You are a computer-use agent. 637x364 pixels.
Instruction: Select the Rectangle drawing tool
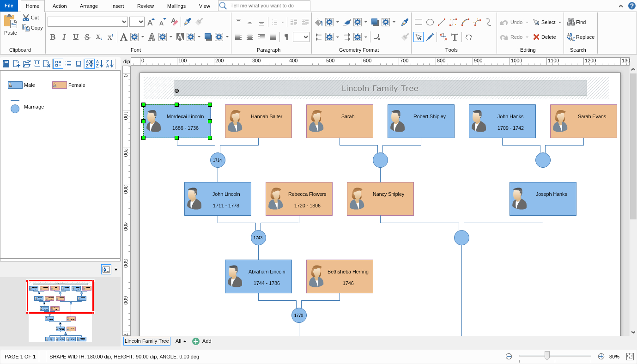[x=419, y=22]
